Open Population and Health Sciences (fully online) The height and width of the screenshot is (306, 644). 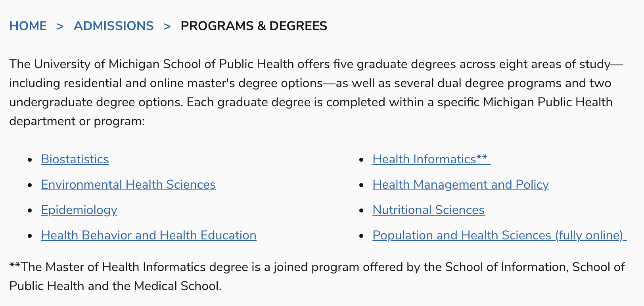(x=499, y=235)
